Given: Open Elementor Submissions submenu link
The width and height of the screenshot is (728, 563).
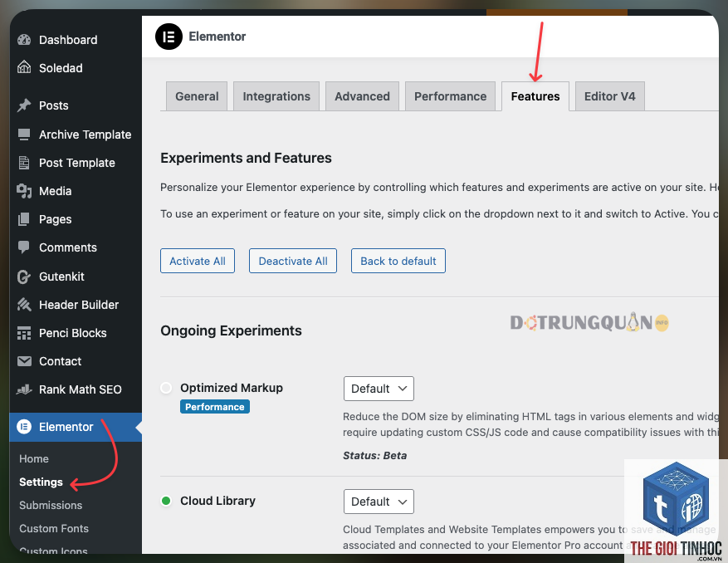Looking at the screenshot, I should 51,506.
